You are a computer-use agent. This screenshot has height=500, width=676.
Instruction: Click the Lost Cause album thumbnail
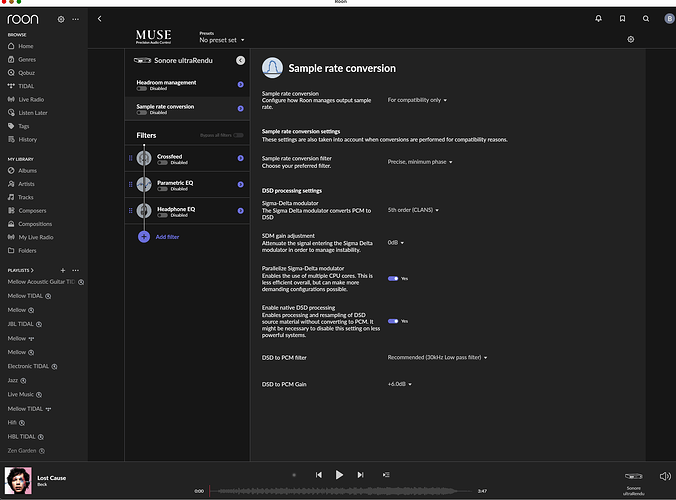[17, 480]
